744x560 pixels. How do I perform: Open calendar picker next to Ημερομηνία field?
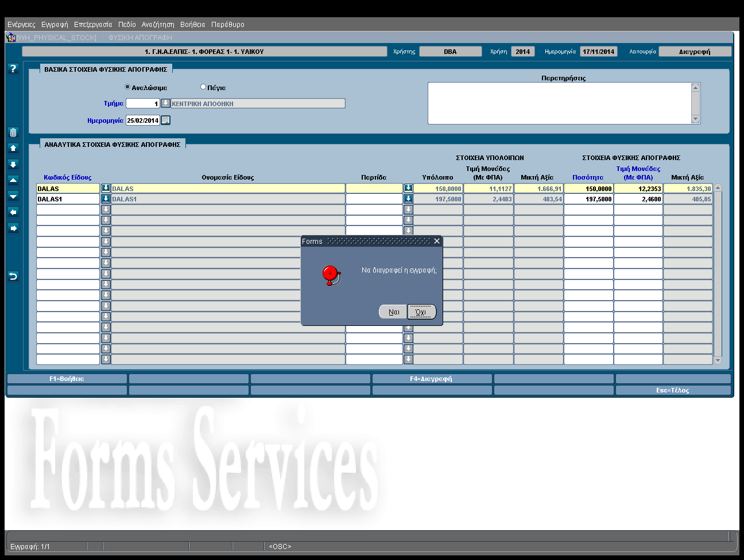pyautogui.click(x=166, y=120)
